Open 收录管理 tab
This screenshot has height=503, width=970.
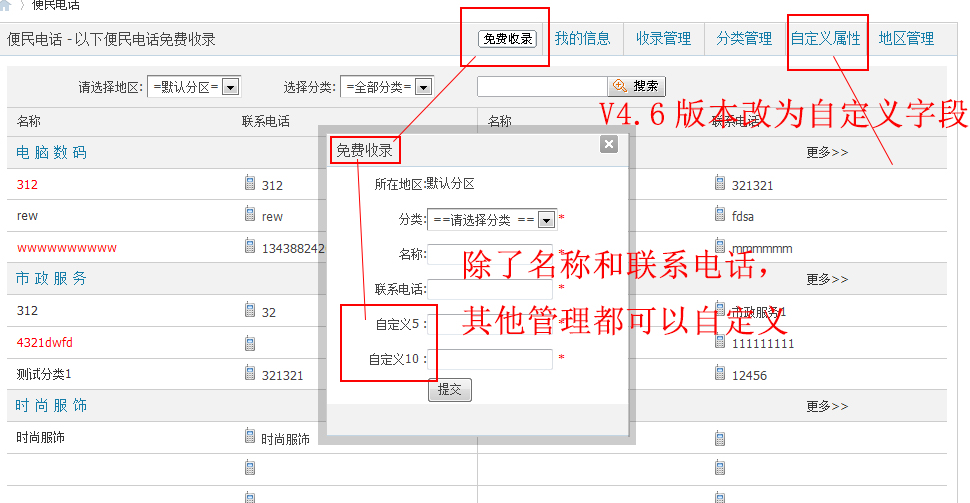[x=663, y=38]
